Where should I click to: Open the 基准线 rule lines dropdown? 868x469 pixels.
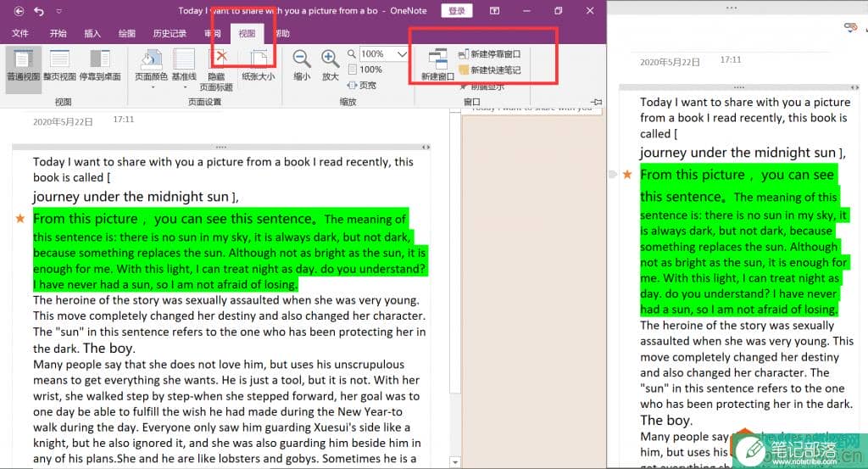tap(184, 68)
